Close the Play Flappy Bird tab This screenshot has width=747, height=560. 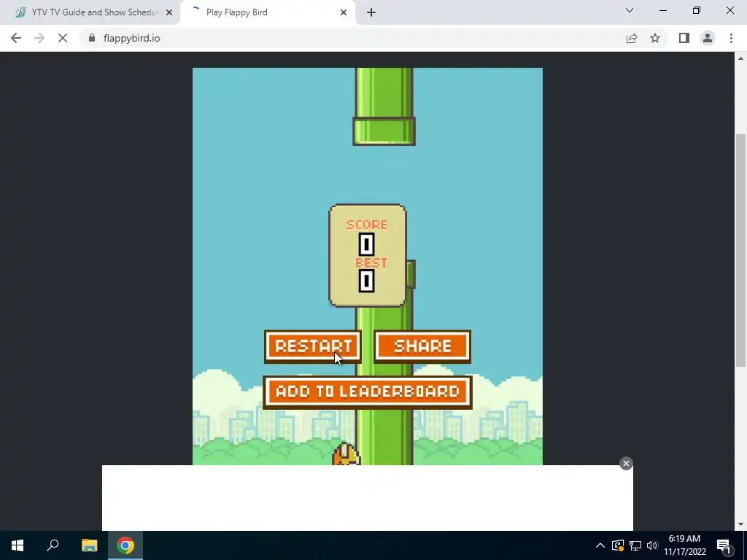pos(343,12)
